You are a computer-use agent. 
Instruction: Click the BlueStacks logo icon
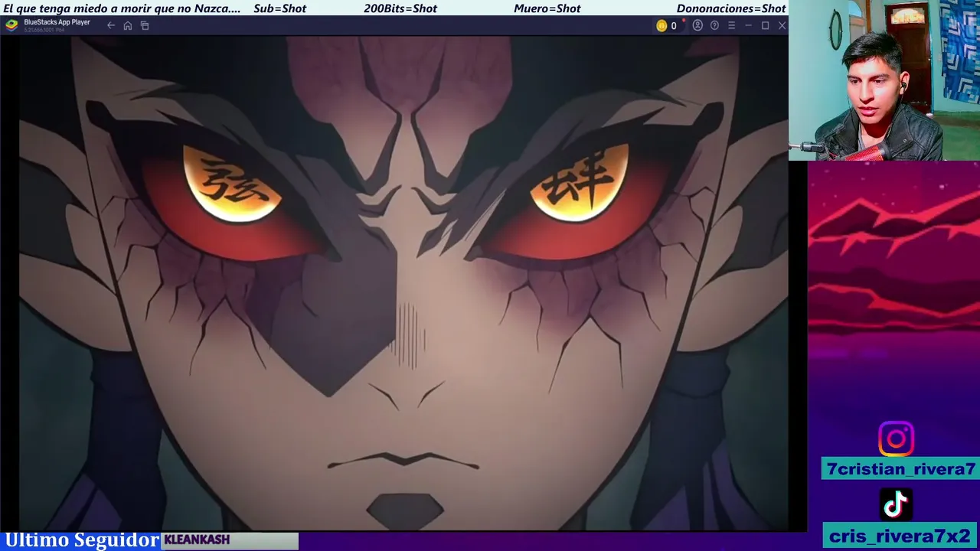(11, 24)
